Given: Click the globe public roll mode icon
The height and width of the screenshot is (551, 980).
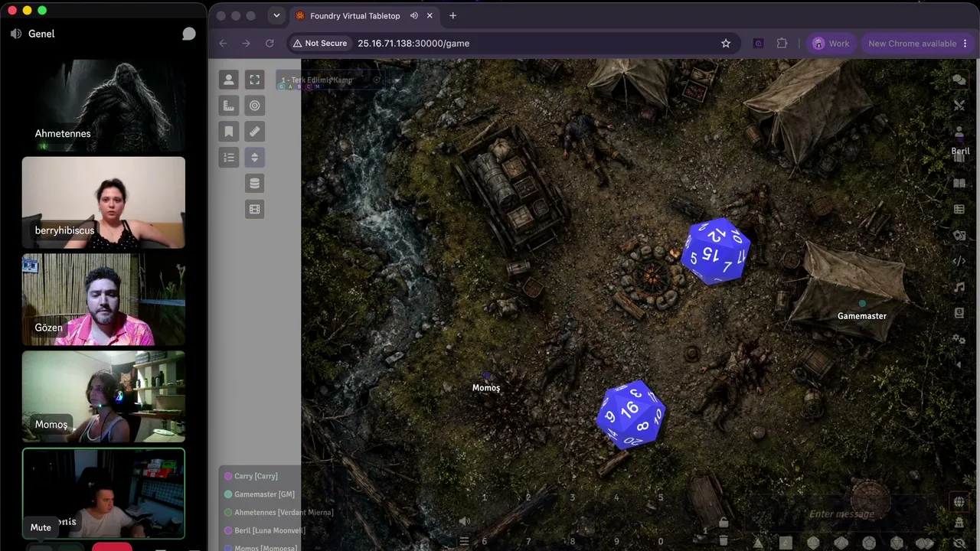Looking at the screenshot, I should click(x=959, y=502).
